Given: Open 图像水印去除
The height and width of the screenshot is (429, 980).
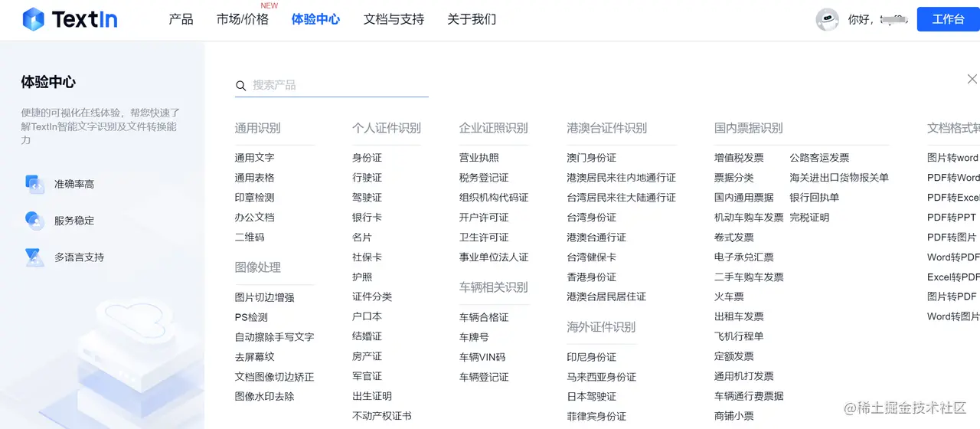Looking at the screenshot, I should pos(264,397).
